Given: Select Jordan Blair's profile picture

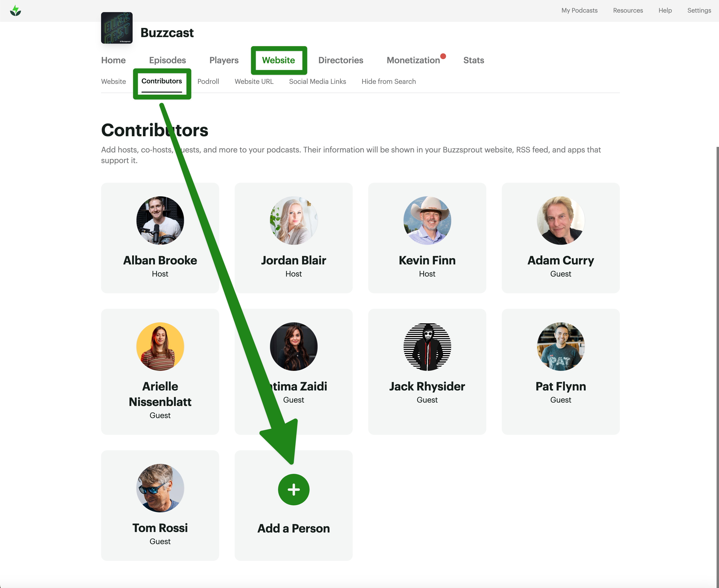Looking at the screenshot, I should click(293, 221).
